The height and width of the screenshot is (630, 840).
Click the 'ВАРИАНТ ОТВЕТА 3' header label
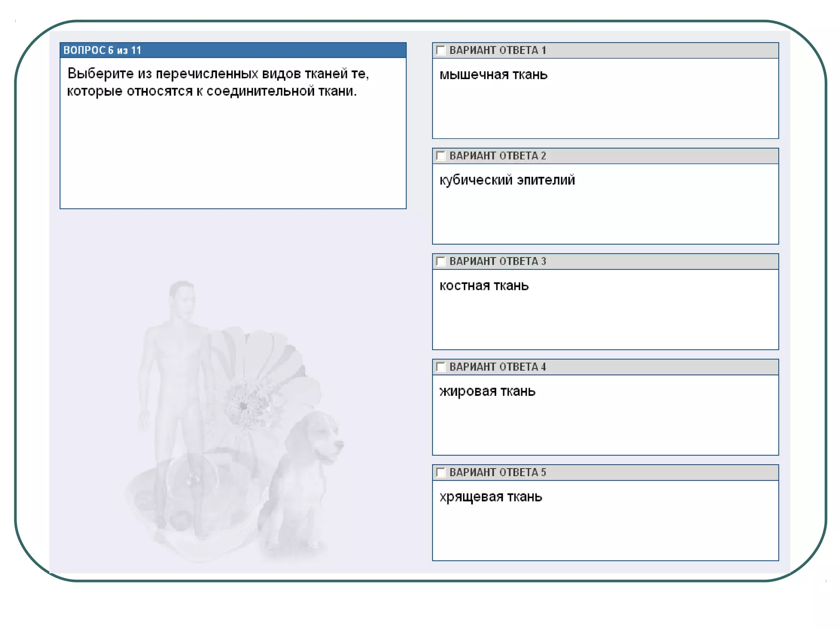pos(498,261)
